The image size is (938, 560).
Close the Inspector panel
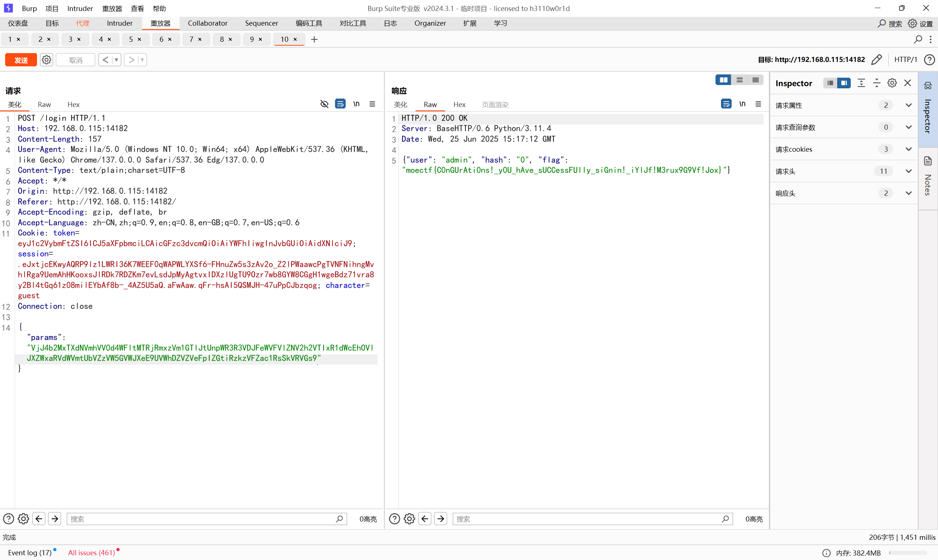[908, 83]
